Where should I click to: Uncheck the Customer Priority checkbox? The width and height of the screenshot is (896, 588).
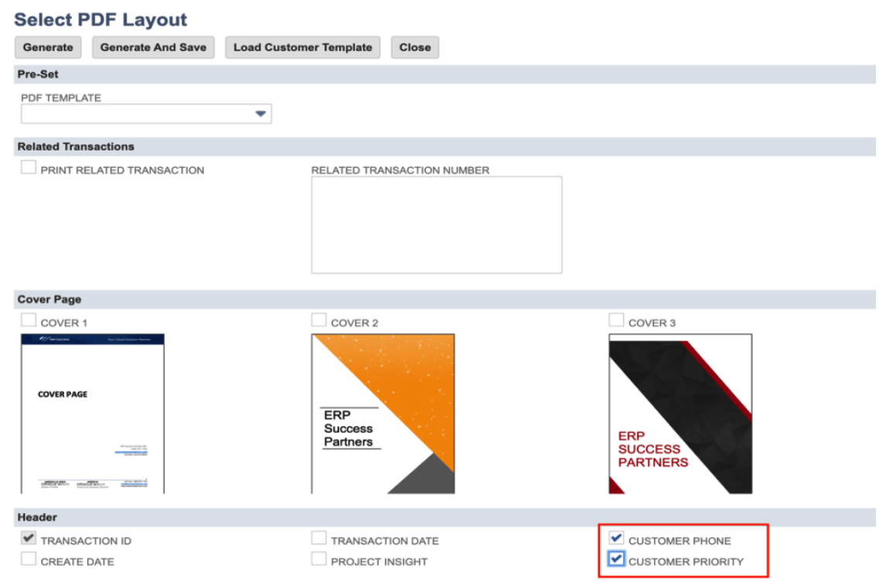[x=616, y=559]
